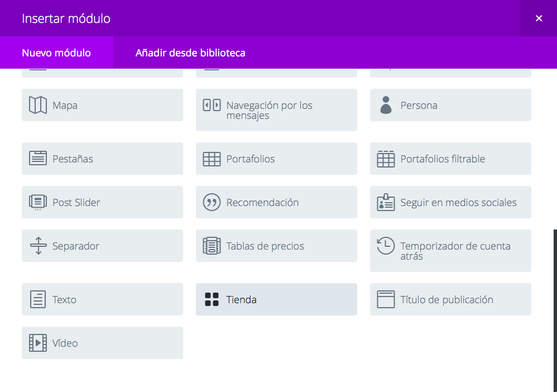557x392 pixels.
Task: Click the Vídeo film icon
Action: 37,343
